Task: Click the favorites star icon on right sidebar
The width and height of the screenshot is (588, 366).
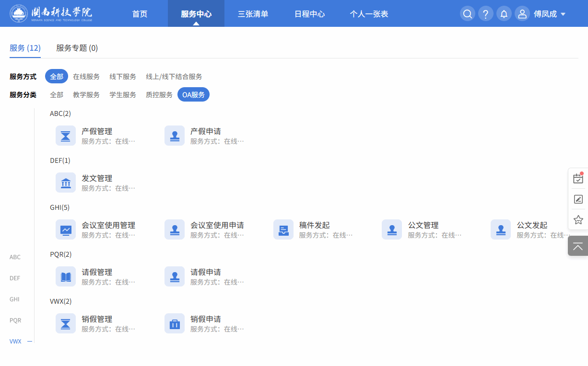Action: pyautogui.click(x=578, y=220)
